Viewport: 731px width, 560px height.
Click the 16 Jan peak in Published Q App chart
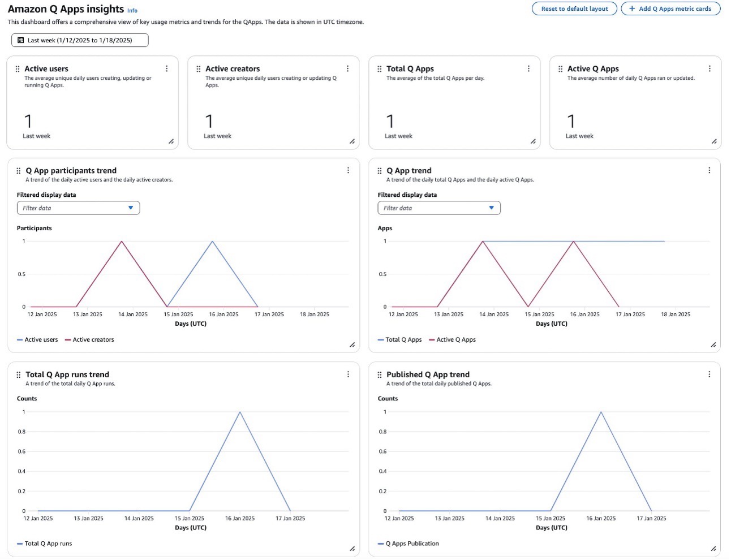click(x=601, y=412)
